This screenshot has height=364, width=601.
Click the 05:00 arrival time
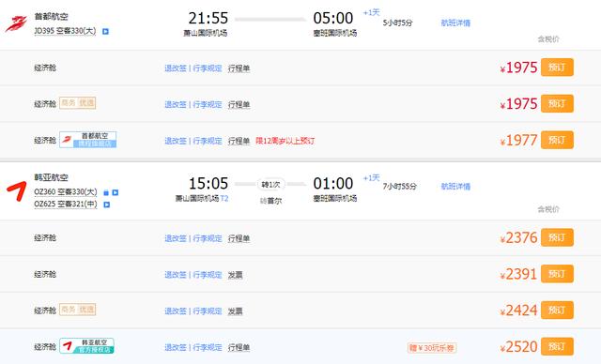click(333, 18)
